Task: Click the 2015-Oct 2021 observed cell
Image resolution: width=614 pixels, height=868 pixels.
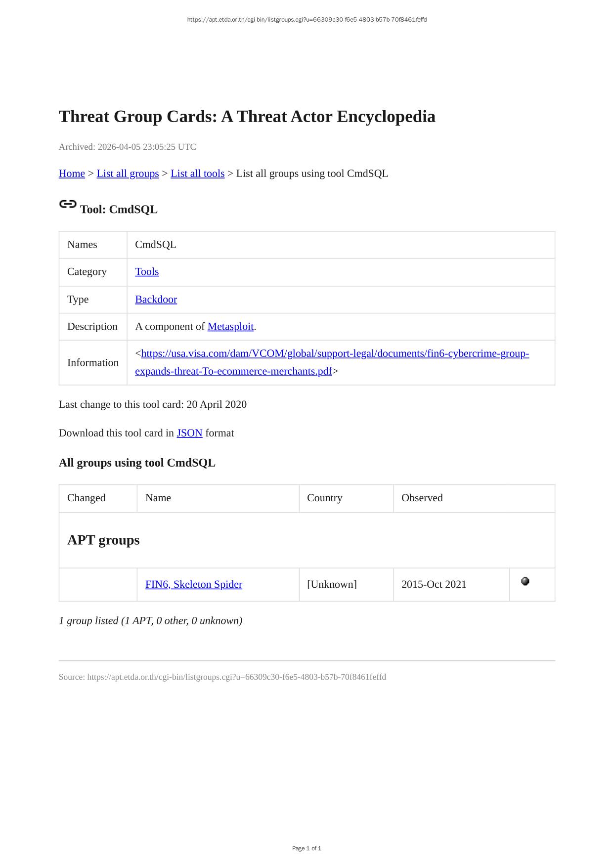Action: pyautogui.click(x=434, y=584)
